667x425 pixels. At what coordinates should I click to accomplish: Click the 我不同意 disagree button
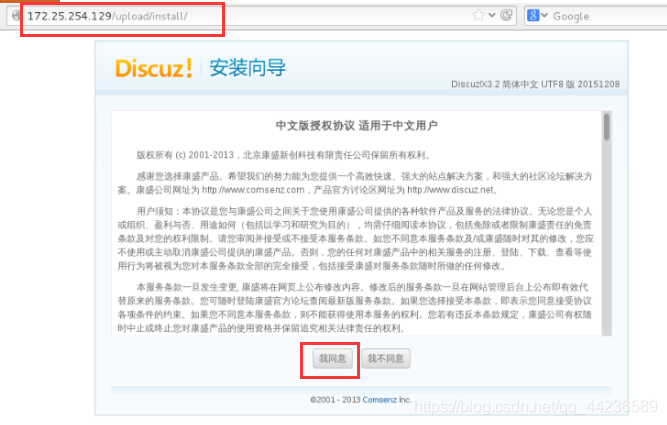(x=386, y=359)
